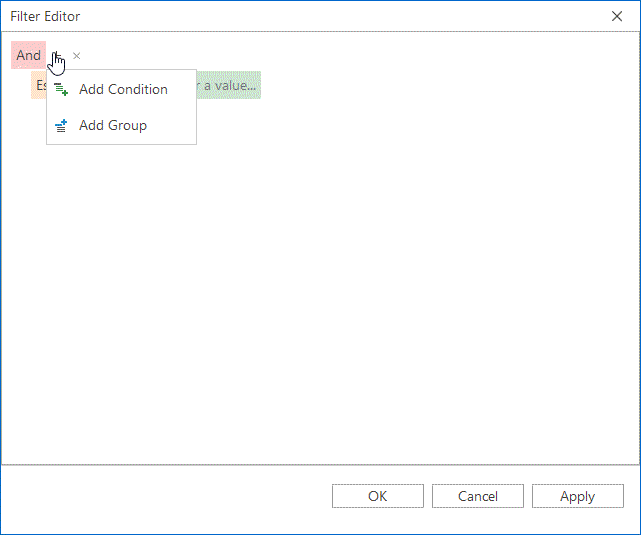This screenshot has width=641, height=535.
Task: Apply the current filter
Action: pyautogui.click(x=578, y=496)
